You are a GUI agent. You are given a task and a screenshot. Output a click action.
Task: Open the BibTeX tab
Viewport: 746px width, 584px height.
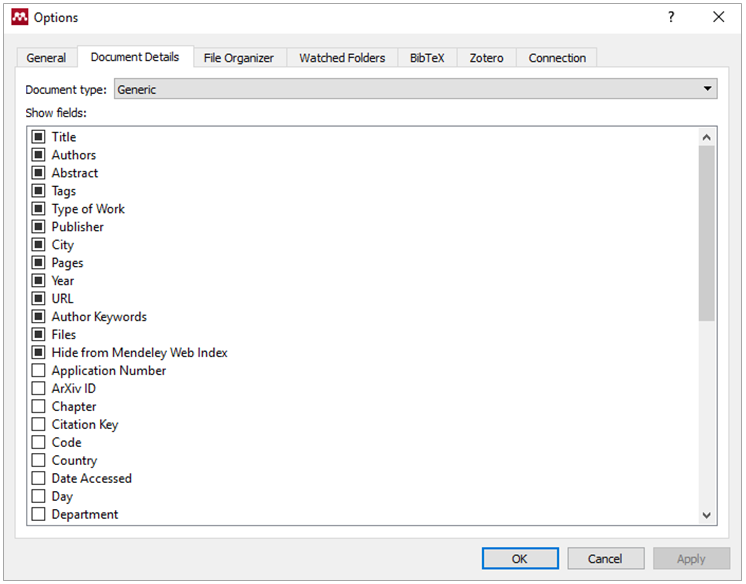pyautogui.click(x=427, y=58)
